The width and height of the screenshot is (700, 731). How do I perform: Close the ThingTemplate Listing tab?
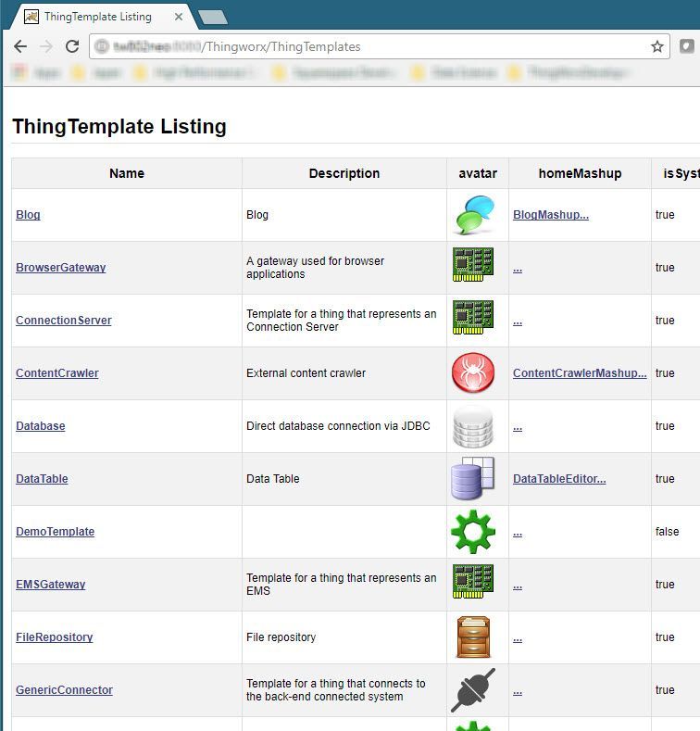[179, 17]
